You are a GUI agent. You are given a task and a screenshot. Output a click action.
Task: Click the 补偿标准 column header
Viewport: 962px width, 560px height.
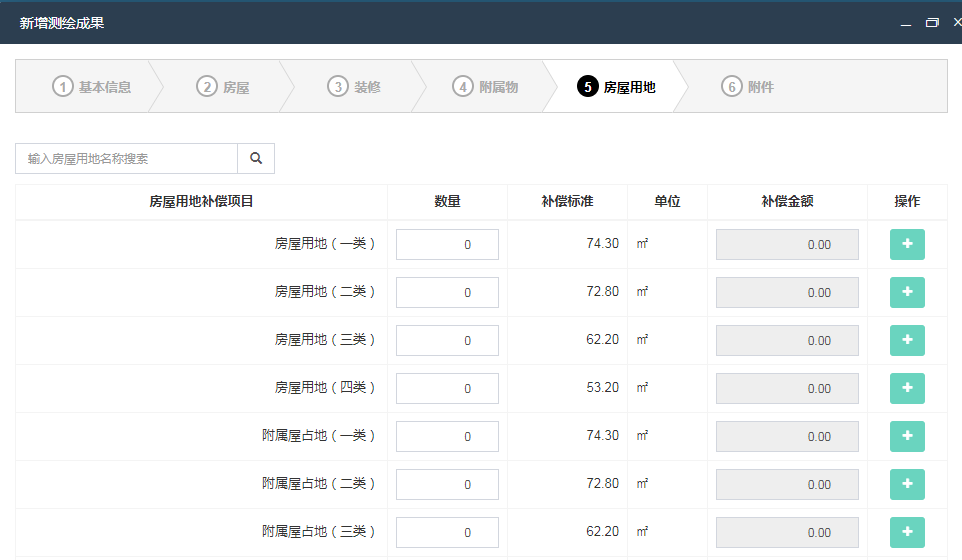point(568,201)
